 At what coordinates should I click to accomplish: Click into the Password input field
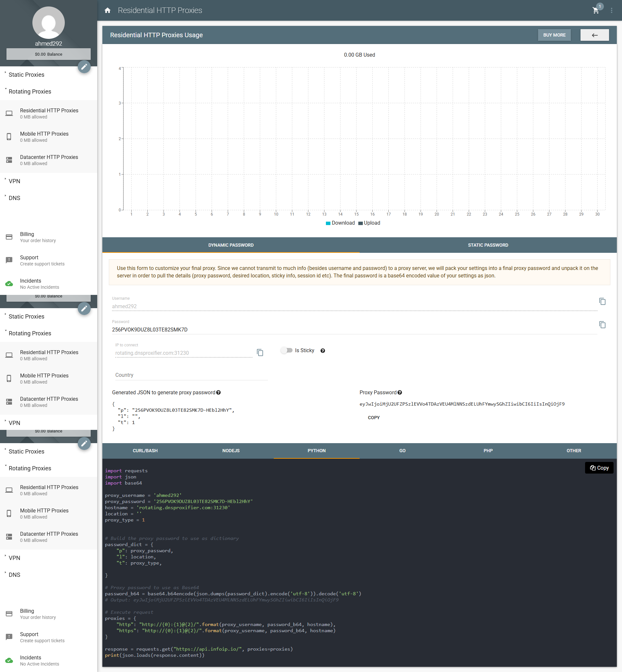click(x=354, y=330)
